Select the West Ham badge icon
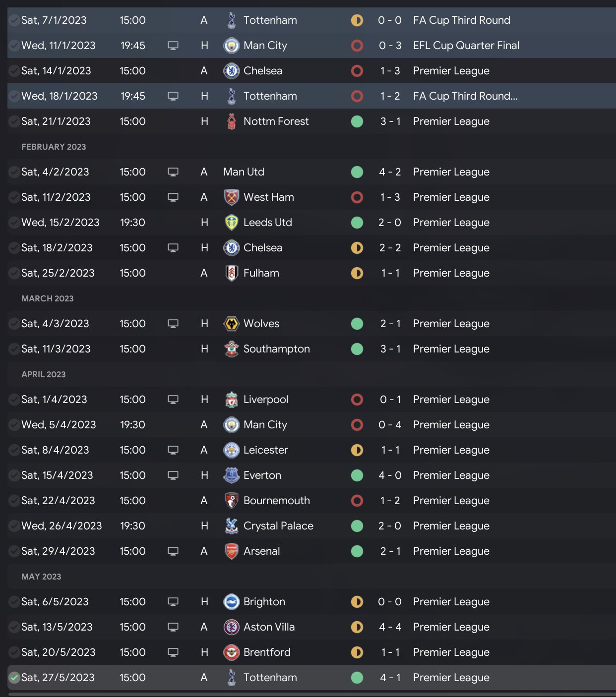Screen dimensions: 616x697 pos(231,197)
